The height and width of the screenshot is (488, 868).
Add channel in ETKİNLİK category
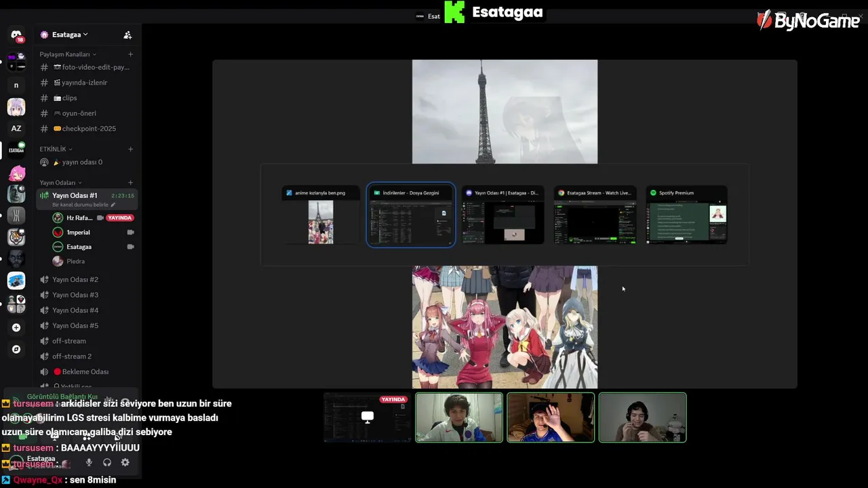(130, 149)
